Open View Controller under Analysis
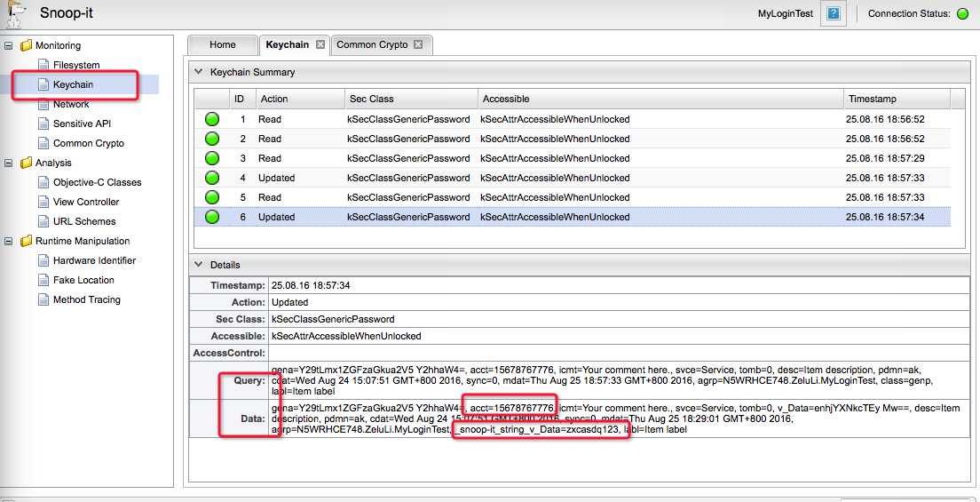The width and height of the screenshot is (980, 502). tap(85, 203)
